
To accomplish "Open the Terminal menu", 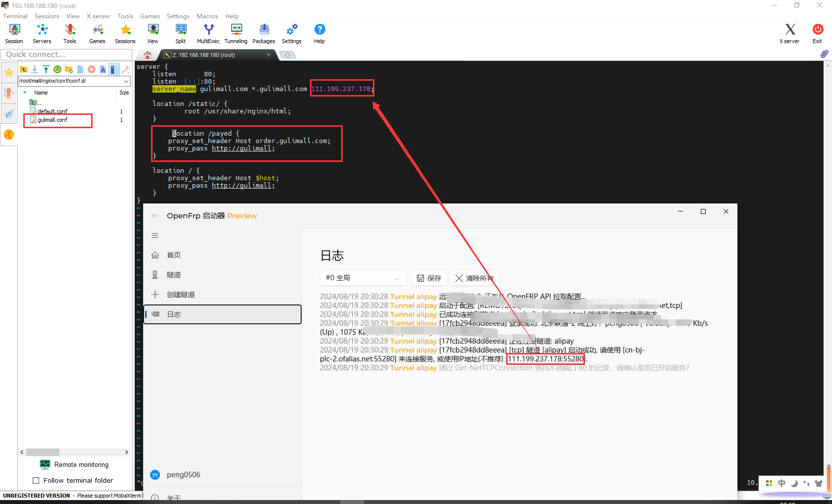I will [15, 16].
